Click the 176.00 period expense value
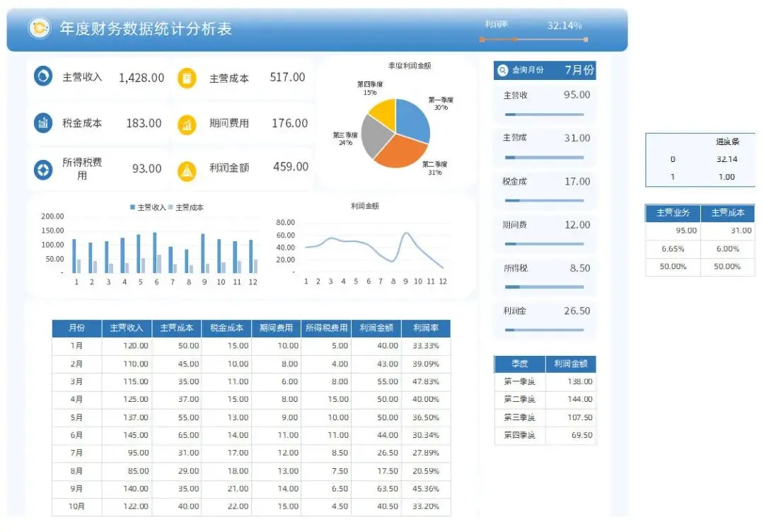This screenshot has width=764, height=532. pyautogui.click(x=289, y=123)
